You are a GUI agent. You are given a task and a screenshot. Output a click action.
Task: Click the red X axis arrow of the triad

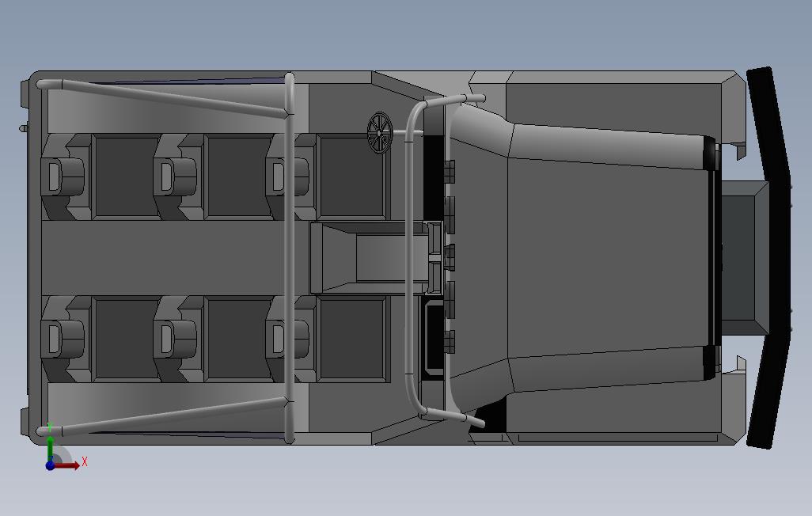67,465
